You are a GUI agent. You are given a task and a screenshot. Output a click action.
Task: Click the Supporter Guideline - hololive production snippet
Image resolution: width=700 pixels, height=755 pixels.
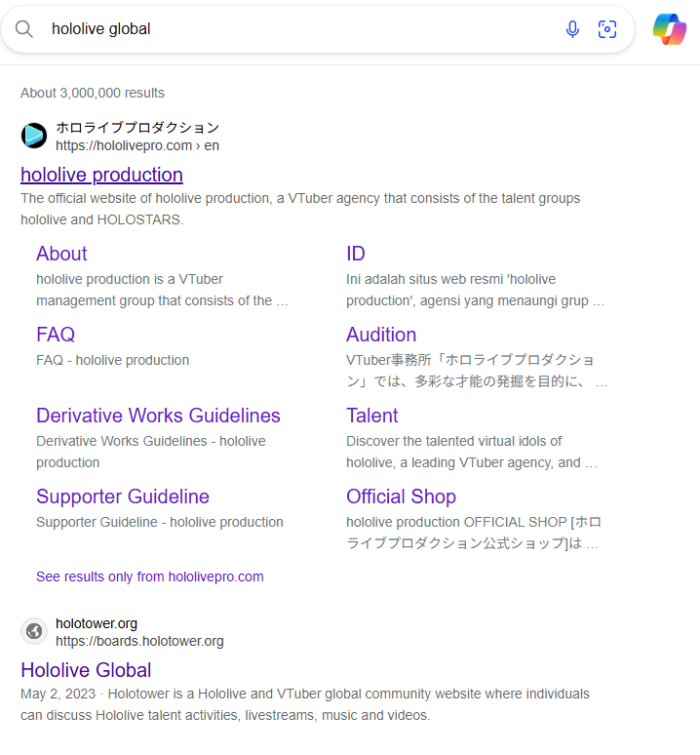tap(160, 522)
